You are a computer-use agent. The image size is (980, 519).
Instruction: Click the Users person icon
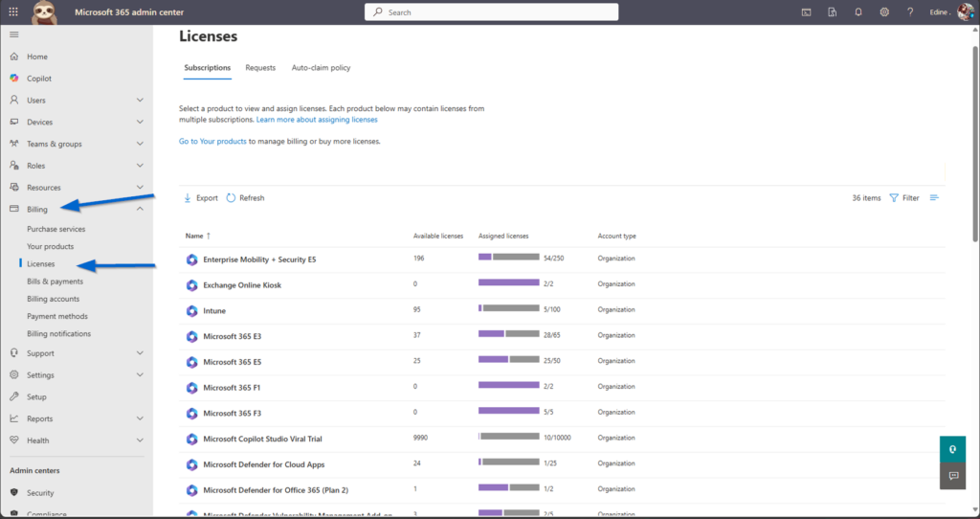(x=14, y=100)
